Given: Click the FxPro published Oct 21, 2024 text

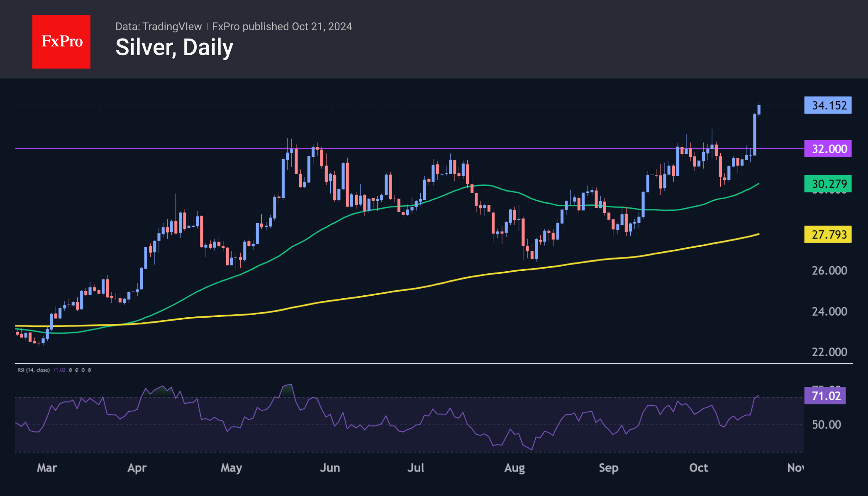Looking at the screenshot, I should (x=282, y=27).
